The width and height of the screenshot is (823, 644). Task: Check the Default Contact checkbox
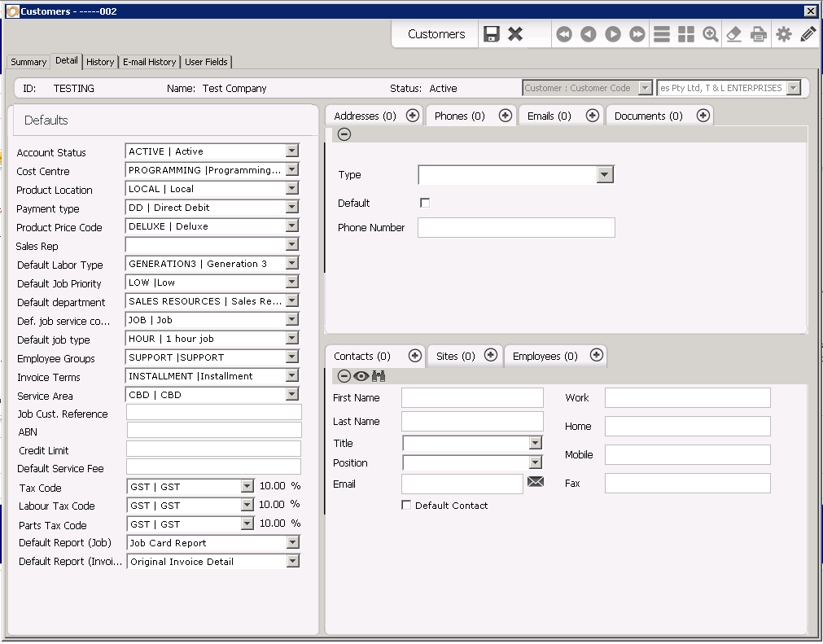click(405, 505)
